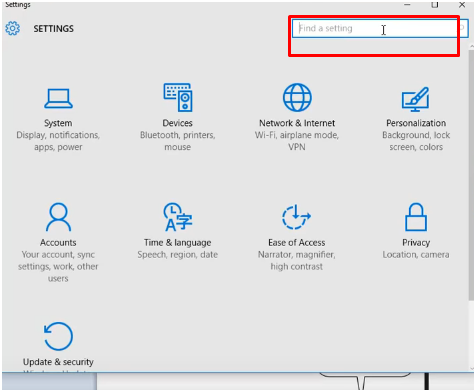The width and height of the screenshot is (476, 392).
Task: Click 'Speech, region, date' description
Action: (178, 255)
